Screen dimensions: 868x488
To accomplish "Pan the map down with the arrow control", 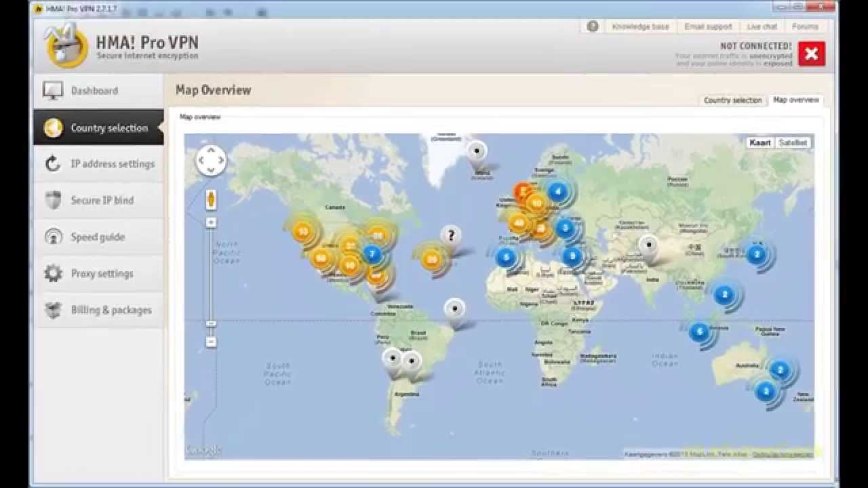I will (211, 170).
